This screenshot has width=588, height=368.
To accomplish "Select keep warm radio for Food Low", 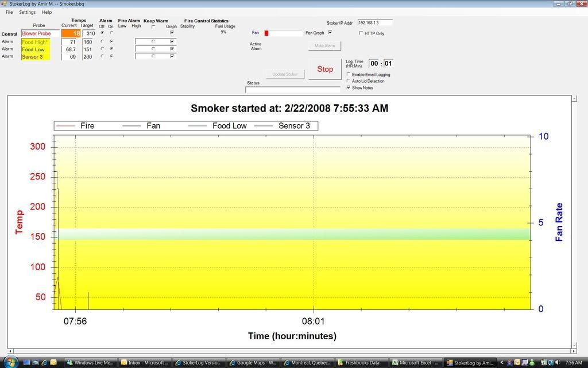I will click(153, 49).
